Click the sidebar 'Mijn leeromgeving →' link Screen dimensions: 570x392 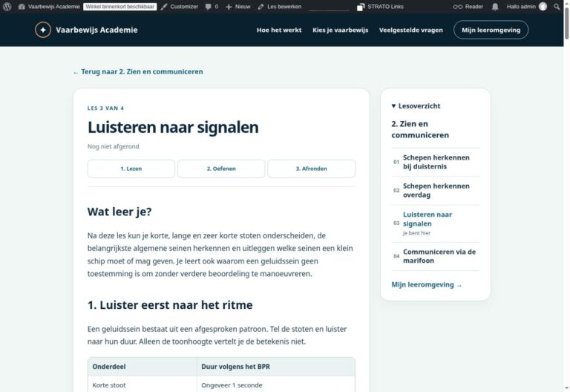tap(427, 285)
